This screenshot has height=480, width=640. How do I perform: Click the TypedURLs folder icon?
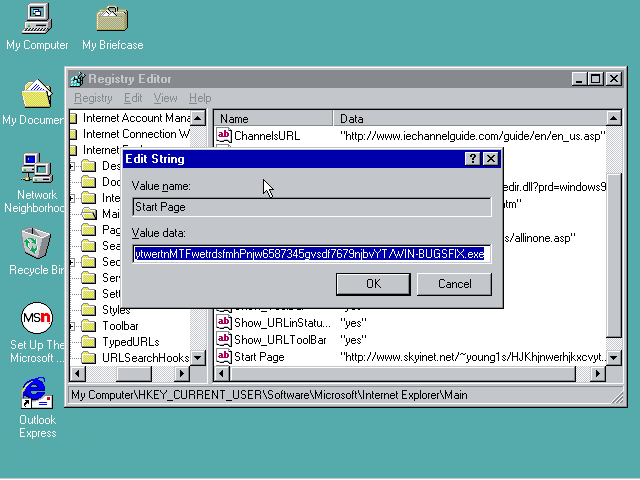point(89,342)
